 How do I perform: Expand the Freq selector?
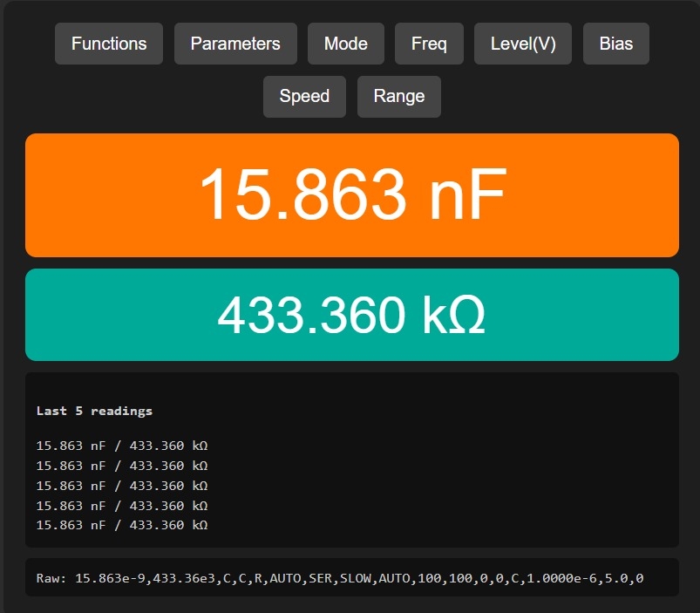429,44
